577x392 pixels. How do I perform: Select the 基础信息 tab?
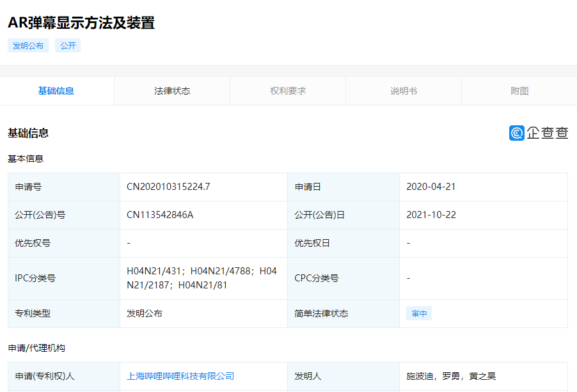(x=56, y=91)
